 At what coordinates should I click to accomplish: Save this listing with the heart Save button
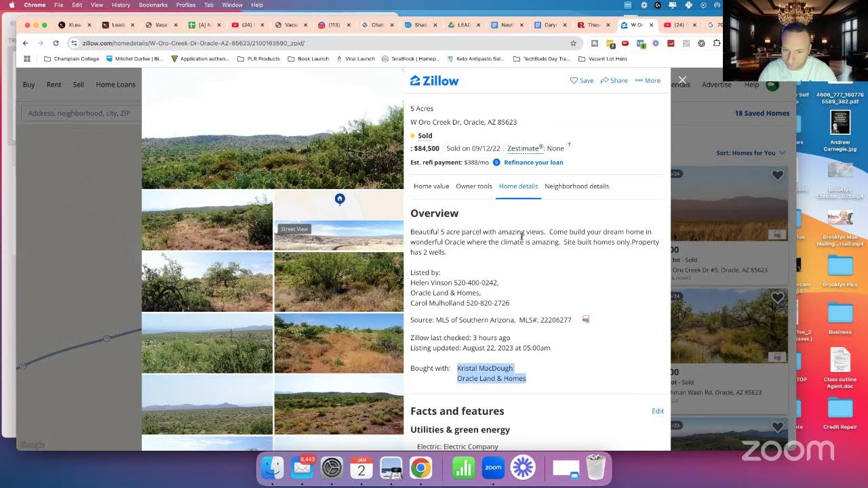point(582,81)
